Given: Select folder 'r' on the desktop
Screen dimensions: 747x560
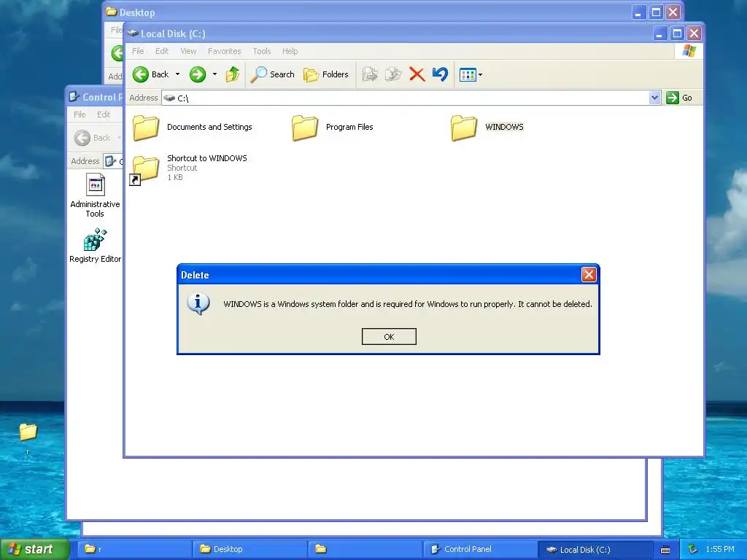Looking at the screenshot, I should (x=28, y=438).
